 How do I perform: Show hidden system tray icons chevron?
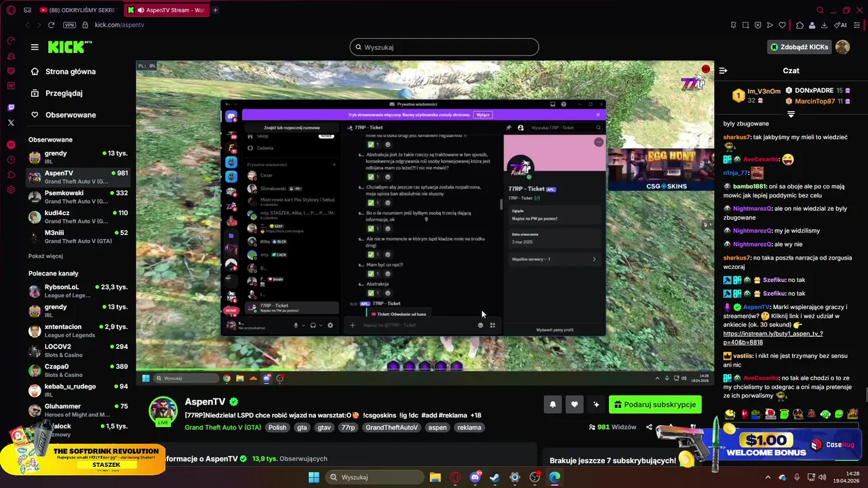(x=768, y=477)
